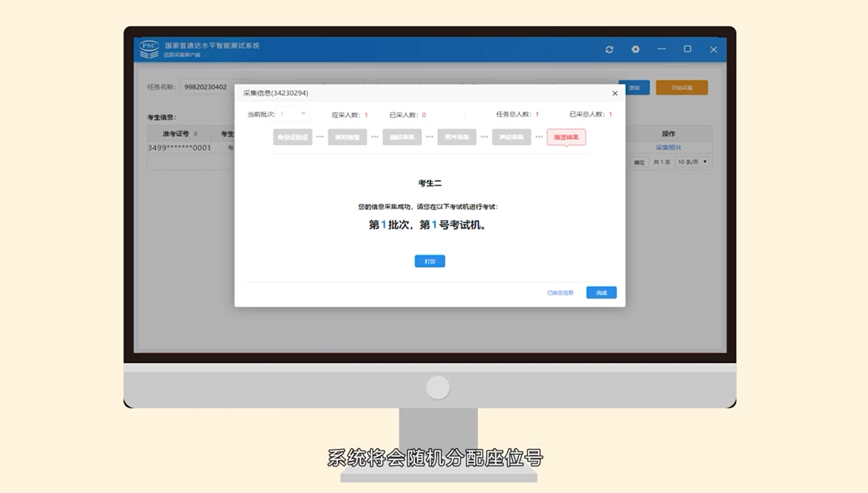Select the 核对信息 step

click(347, 137)
